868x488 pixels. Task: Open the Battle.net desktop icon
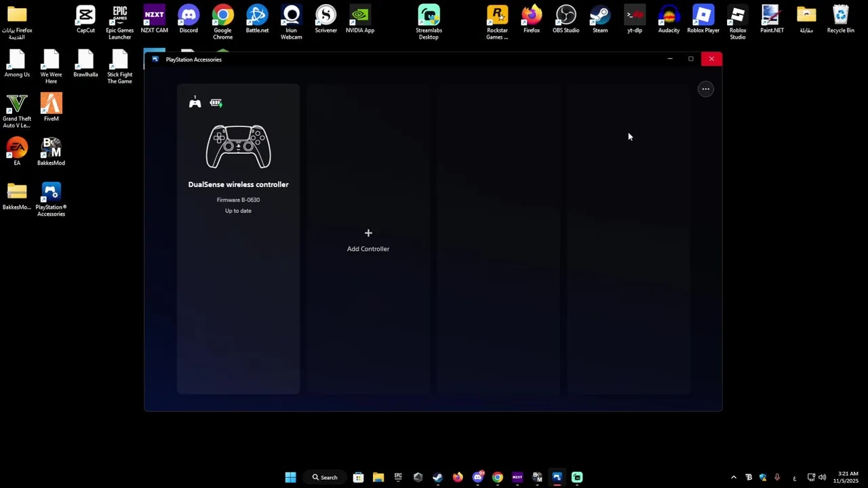[257, 20]
